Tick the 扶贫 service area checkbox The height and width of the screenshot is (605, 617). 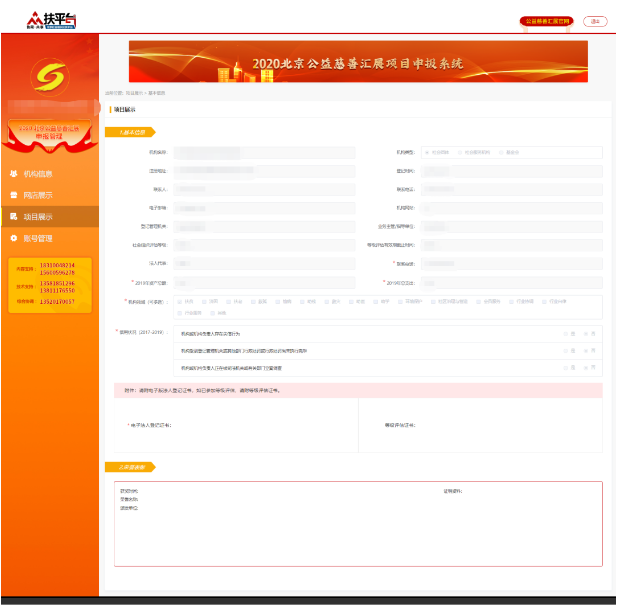coord(179,302)
